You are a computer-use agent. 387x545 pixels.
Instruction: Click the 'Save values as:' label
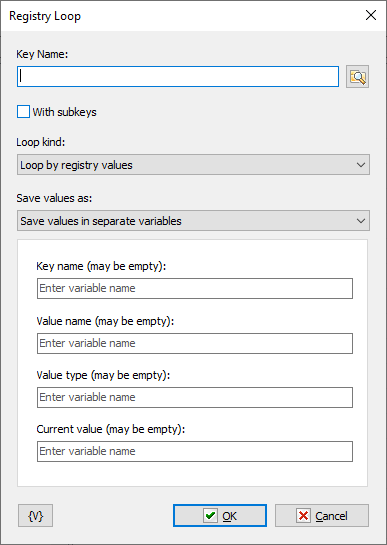(54, 198)
